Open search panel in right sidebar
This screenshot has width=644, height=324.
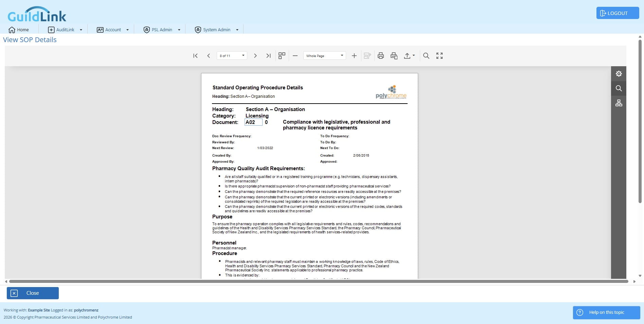click(x=619, y=88)
